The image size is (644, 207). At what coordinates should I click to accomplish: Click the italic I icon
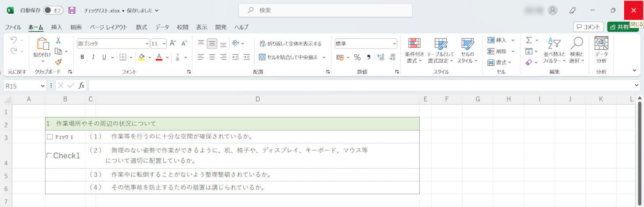click(x=93, y=57)
